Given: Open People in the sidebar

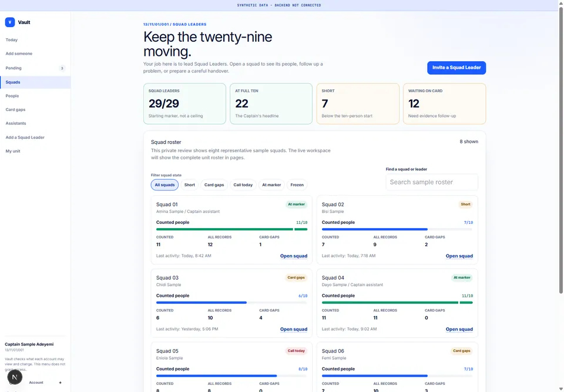Looking at the screenshot, I should pyautogui.click(x=35, y=96).
